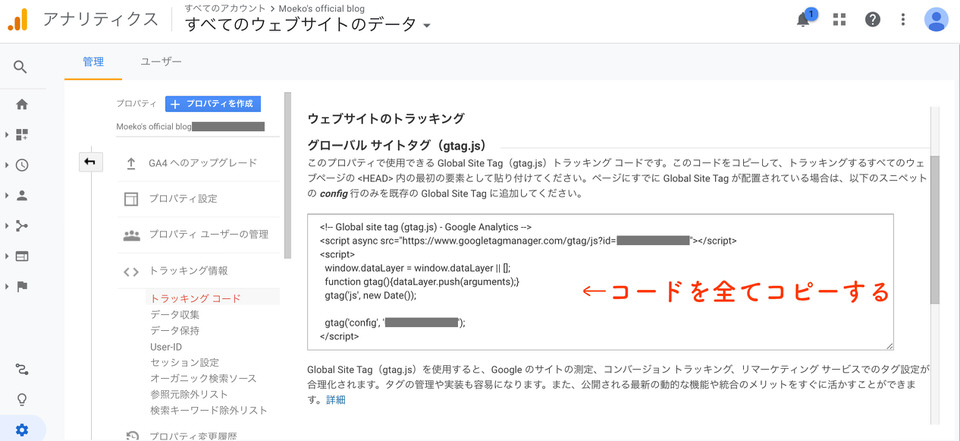Open the help question mark icon

click(x=872, y=20)
